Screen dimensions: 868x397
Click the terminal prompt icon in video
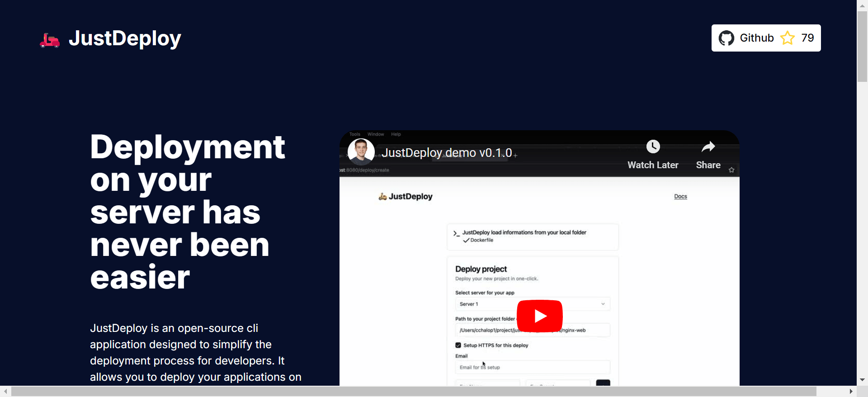tap(457, 233)
